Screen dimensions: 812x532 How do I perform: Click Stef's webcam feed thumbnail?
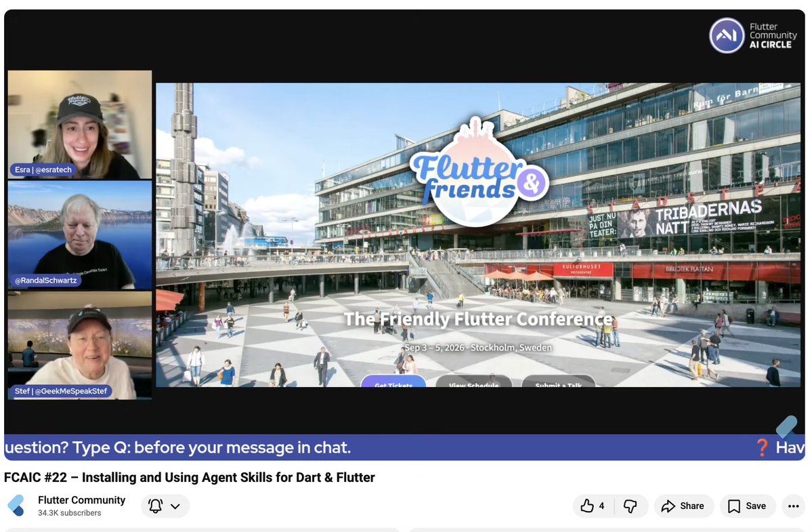pyautogui.click(x=80, y=345)
